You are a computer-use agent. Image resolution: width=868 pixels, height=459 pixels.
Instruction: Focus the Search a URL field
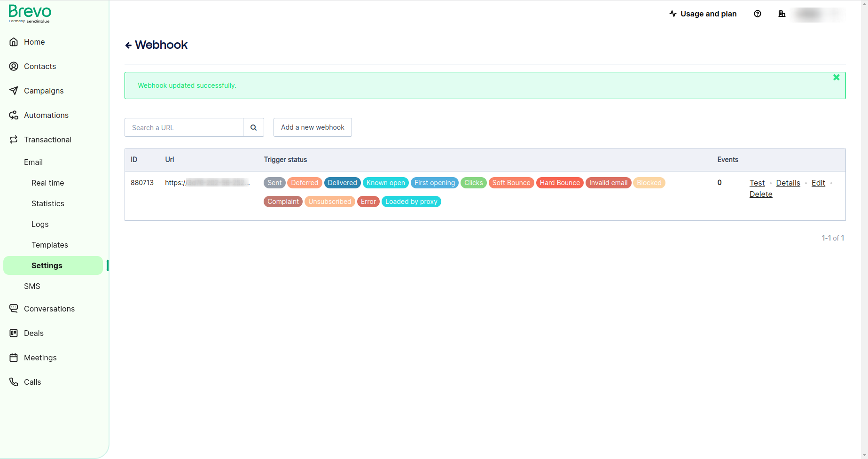pos(184,127)
